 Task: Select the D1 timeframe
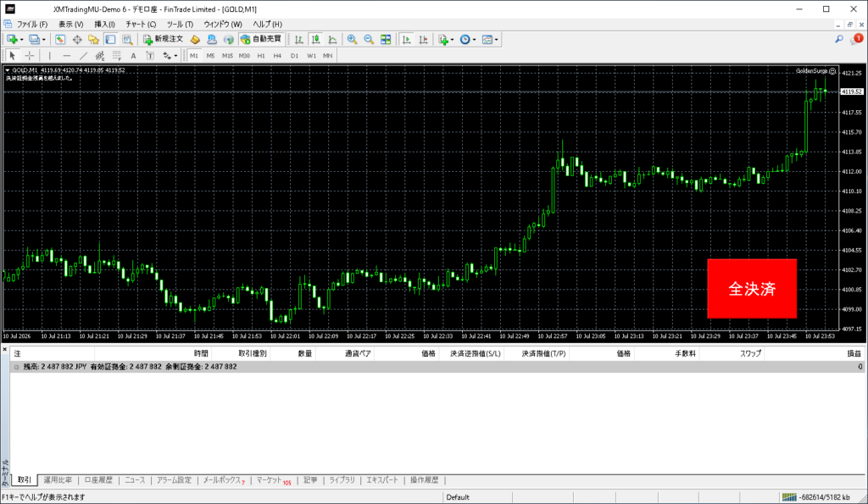[x=294, y=55]
